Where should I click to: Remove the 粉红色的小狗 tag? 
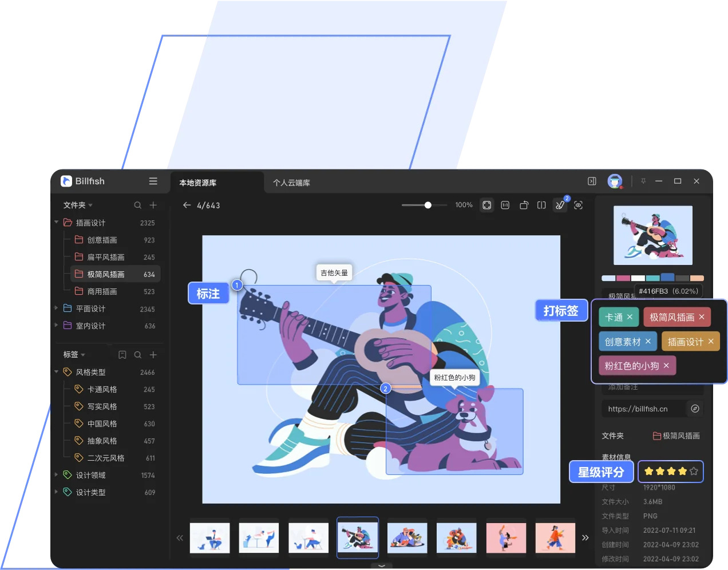(x=666, y=366)
